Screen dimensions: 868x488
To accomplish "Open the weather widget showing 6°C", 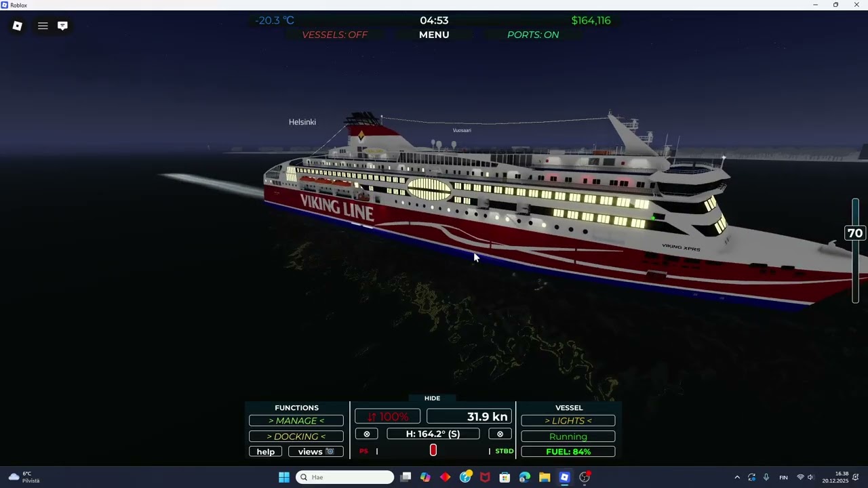I will [x=24, y=477].
